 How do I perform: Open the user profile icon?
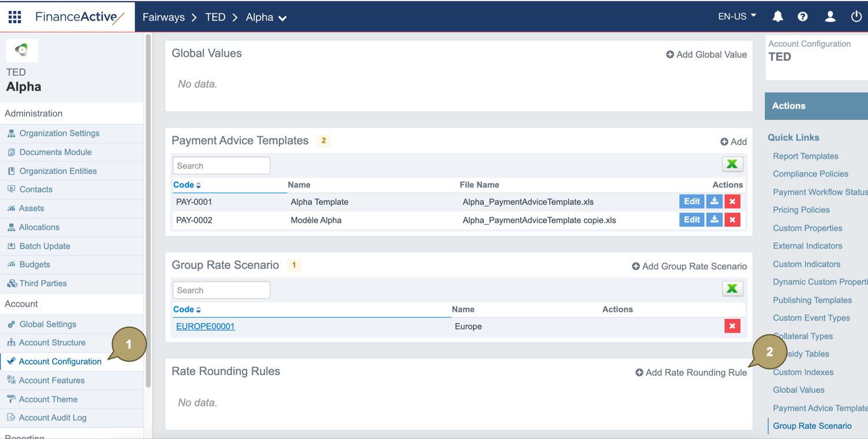pos(830,17)
